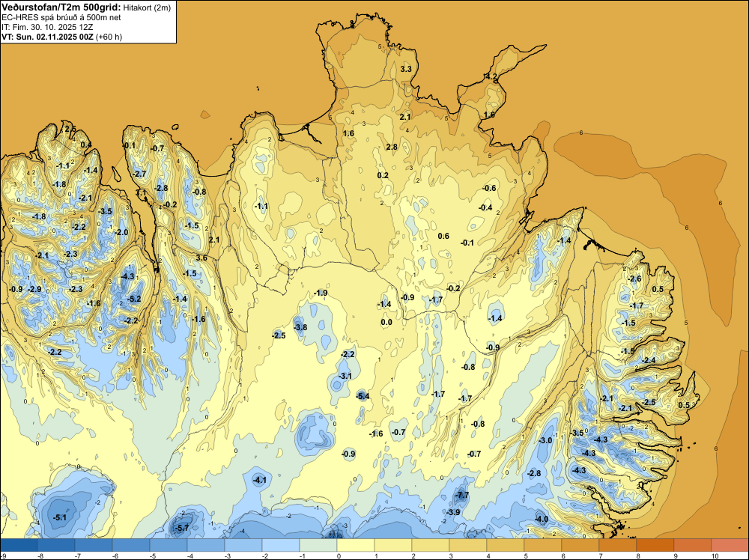Click the '-3.9' temperature value on the map
The image size is (749, 560).
(453, 512)
